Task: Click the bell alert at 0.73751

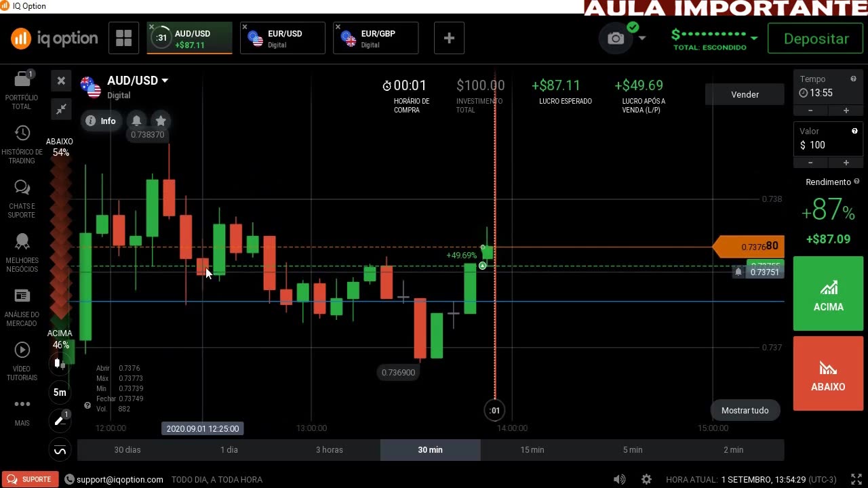Action: (738, 272)
